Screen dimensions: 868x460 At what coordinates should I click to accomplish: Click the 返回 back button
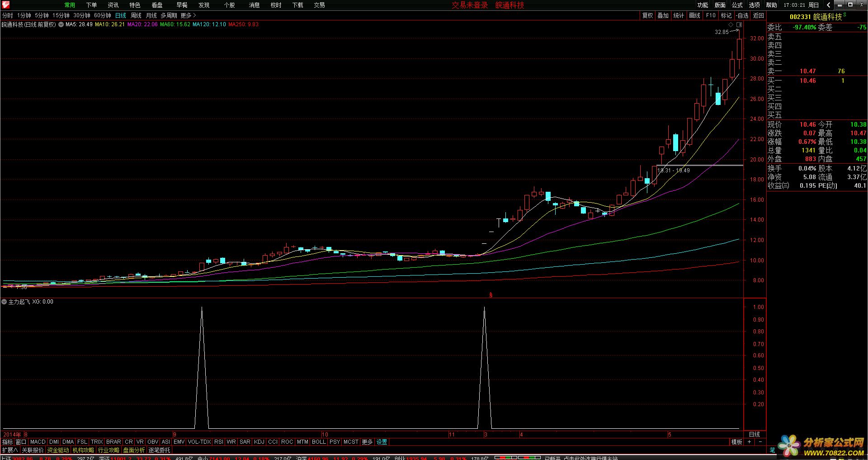[x=759, y=15]
